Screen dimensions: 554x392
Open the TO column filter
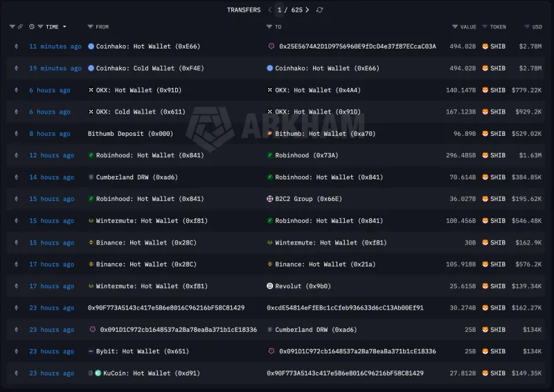[269, 27]
